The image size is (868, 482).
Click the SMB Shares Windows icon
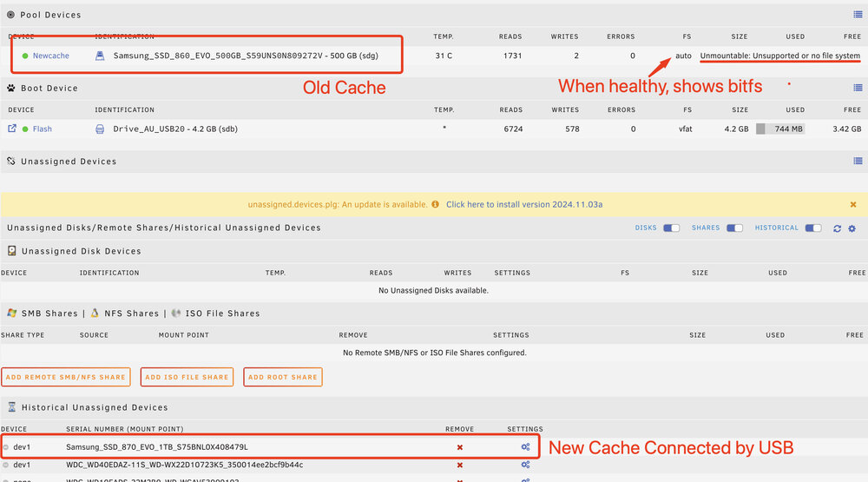[11, 313]
